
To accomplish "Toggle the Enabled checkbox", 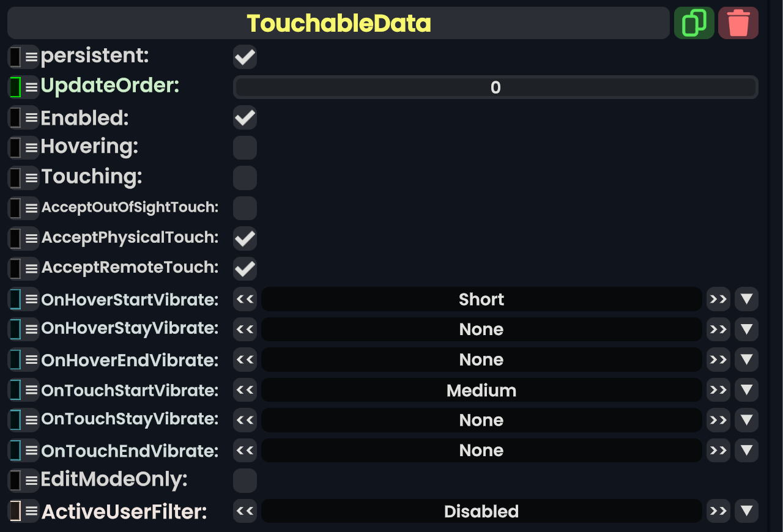I will pyautogui.click(x=245, y=117).
